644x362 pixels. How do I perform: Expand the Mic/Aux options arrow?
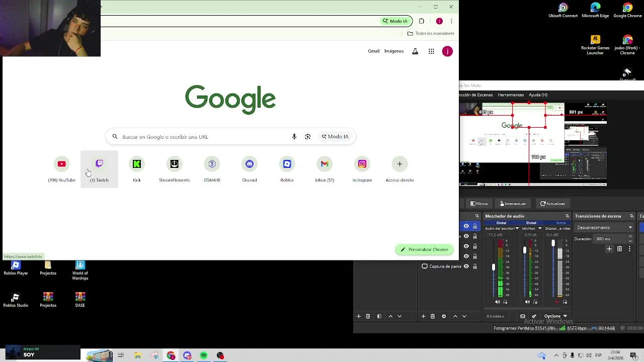(540, 228)
